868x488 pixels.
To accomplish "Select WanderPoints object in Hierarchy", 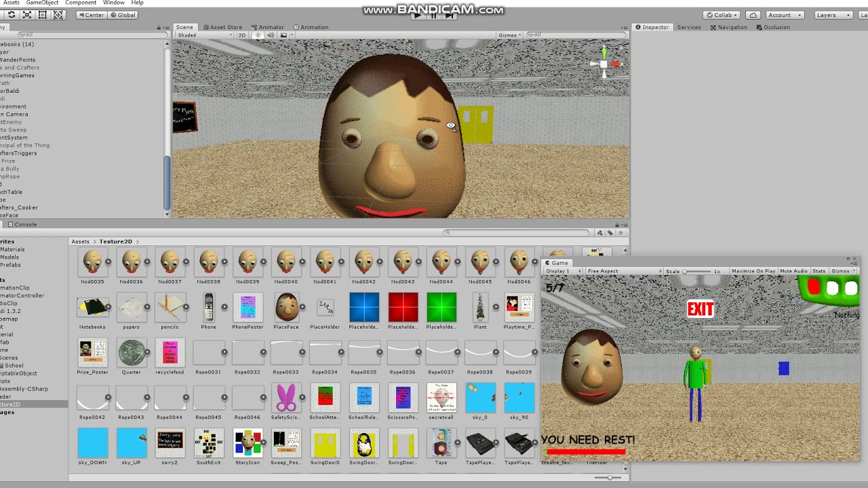I will [18, 60].
